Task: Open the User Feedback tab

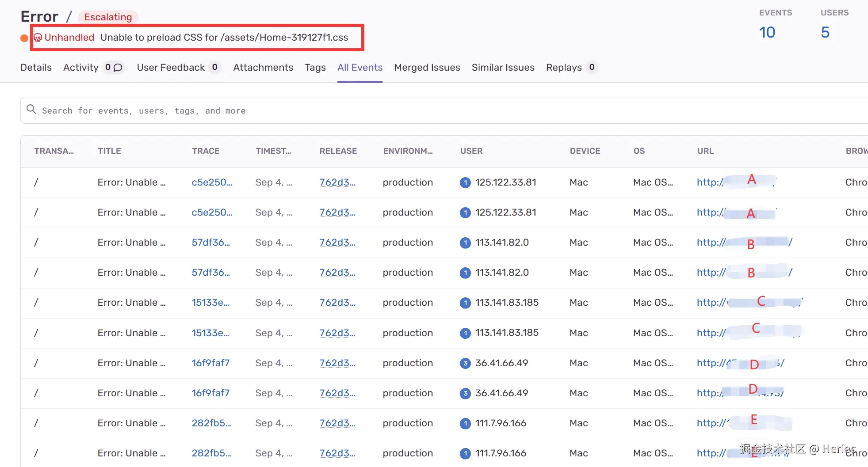Action: (171, 68)
